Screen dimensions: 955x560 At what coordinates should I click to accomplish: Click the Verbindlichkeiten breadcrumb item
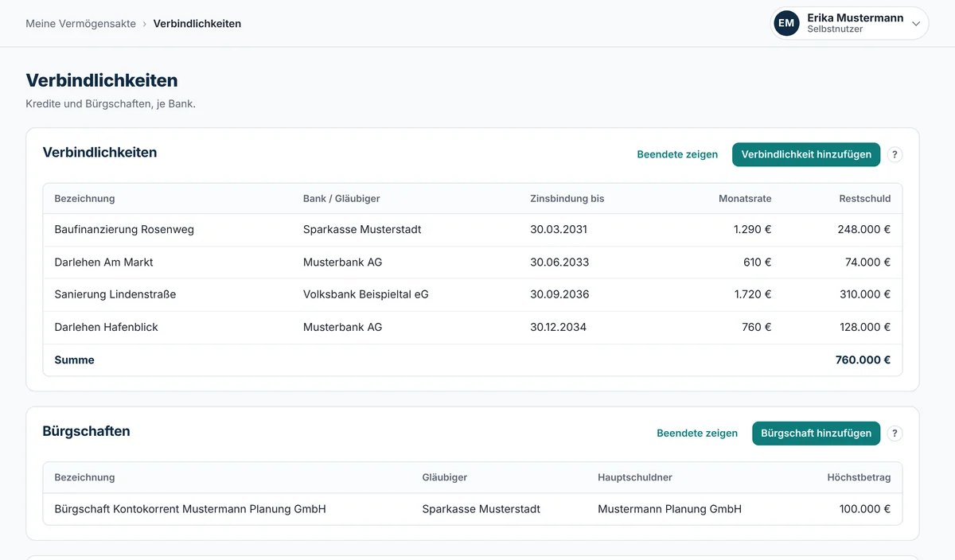197,24
